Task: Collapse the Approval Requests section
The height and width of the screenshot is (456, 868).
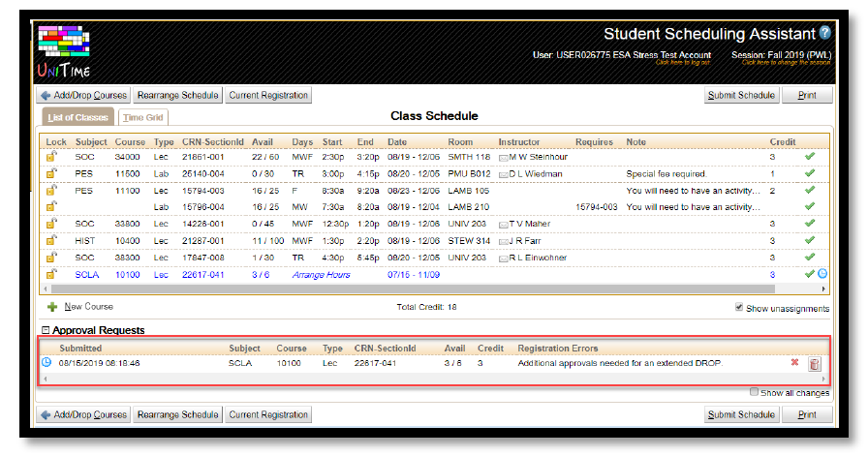Action: (45, 331)
